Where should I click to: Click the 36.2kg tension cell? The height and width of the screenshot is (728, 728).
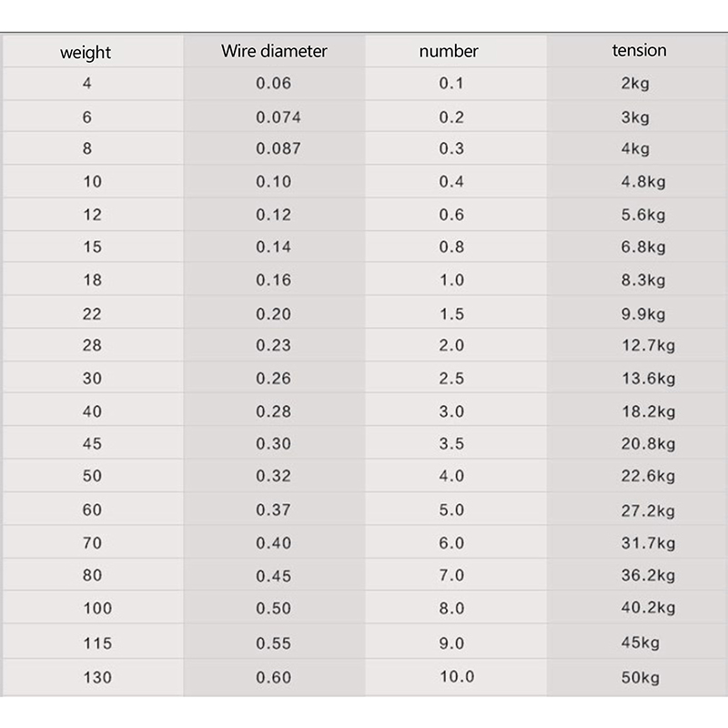[648, 576]
